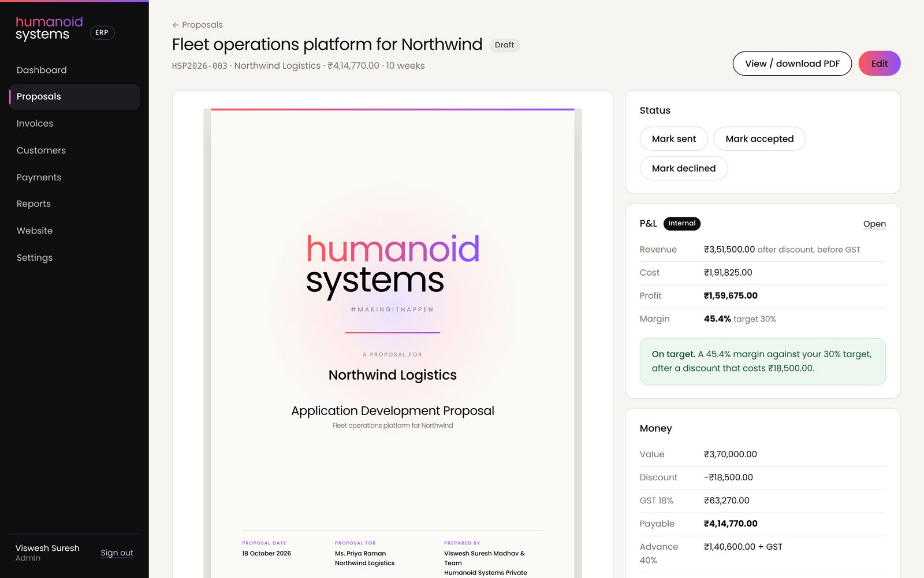Go to Reports in the sidebar
This screenshot has height=578, width=924.
point(74,203)
